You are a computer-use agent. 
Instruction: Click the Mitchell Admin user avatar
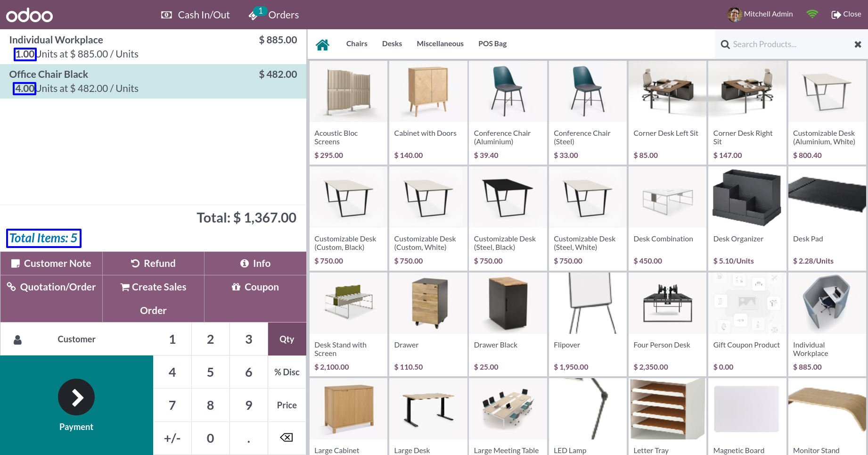734,15
